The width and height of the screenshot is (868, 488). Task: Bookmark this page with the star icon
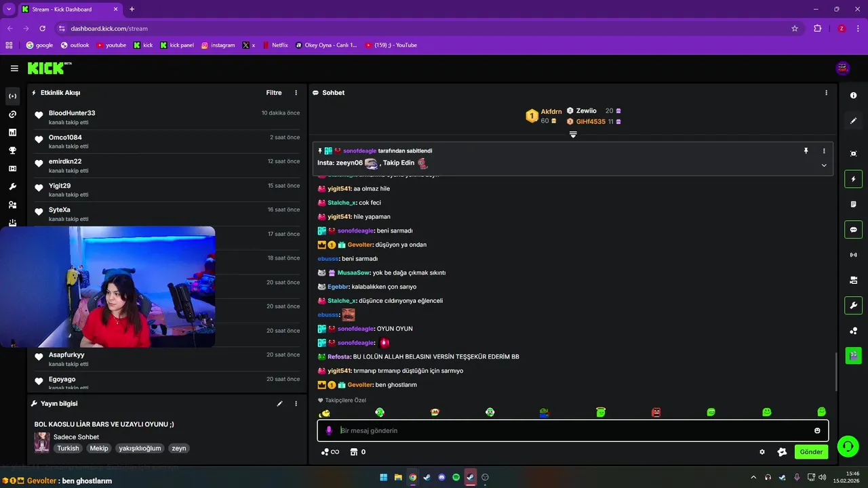pyautogui.click(x=795, y=28)
